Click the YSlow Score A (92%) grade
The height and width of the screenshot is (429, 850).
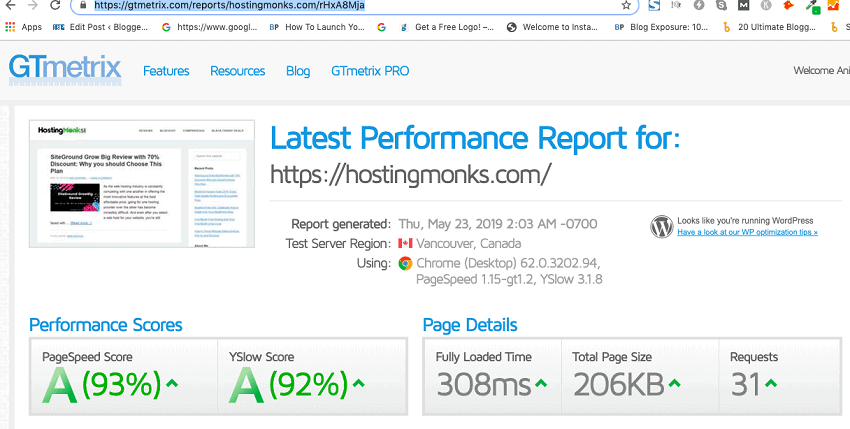[x=288, y=385]
